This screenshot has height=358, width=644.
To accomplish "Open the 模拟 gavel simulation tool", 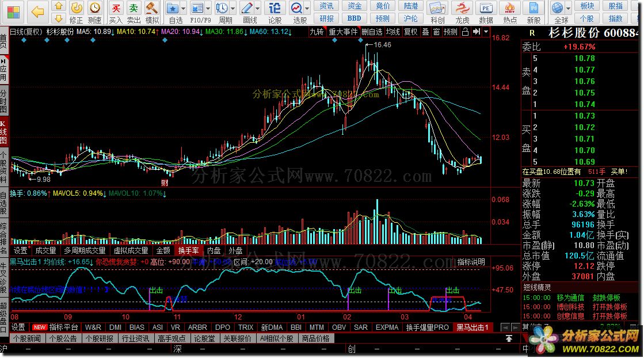I will 152,8.
